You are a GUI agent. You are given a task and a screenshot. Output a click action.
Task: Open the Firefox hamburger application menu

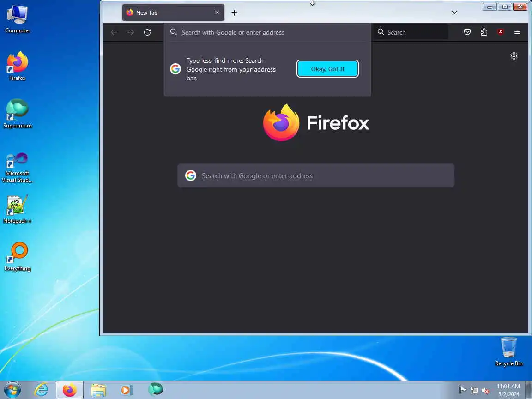pyautogui.click(x=517, y=32)
